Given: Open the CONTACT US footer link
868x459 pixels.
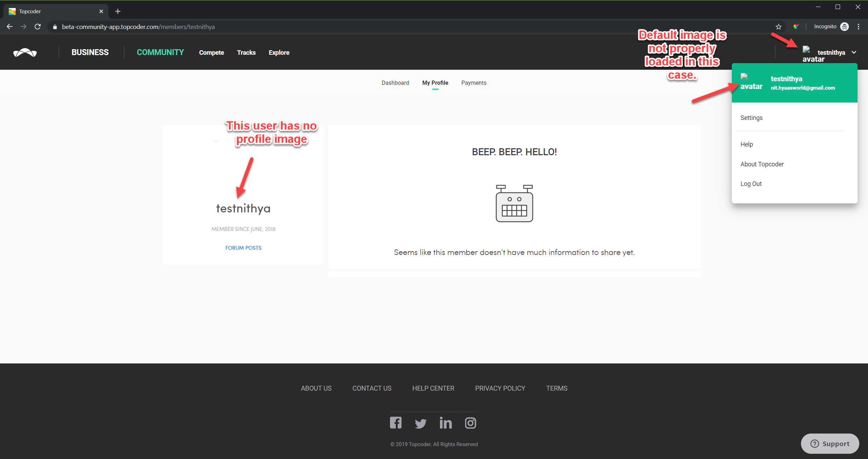Looking at the screenshot, I should [372, 388].
